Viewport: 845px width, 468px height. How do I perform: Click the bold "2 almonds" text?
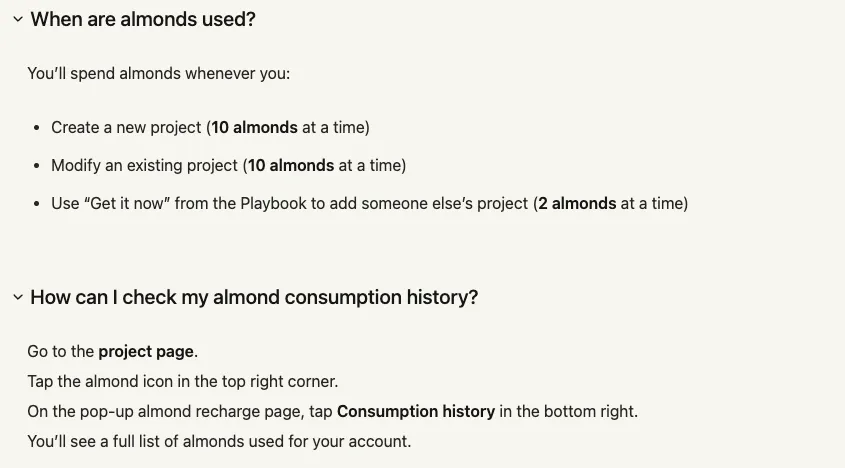pyautogui.click(x=577, y=203)
